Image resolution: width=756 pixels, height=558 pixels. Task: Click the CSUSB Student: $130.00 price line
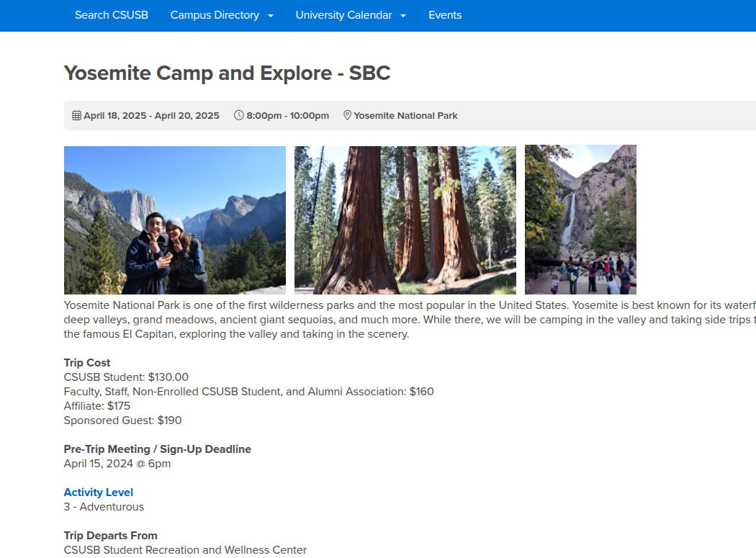point(126,377)
